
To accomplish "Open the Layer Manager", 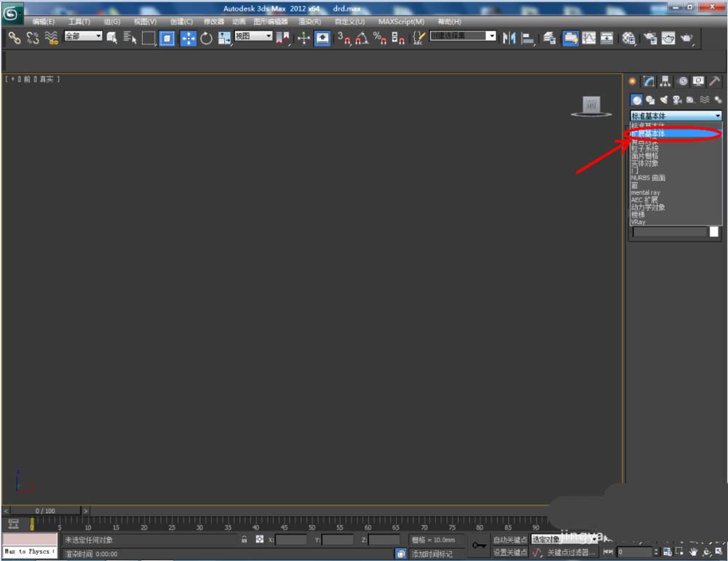I will click(x=549, y=38).
